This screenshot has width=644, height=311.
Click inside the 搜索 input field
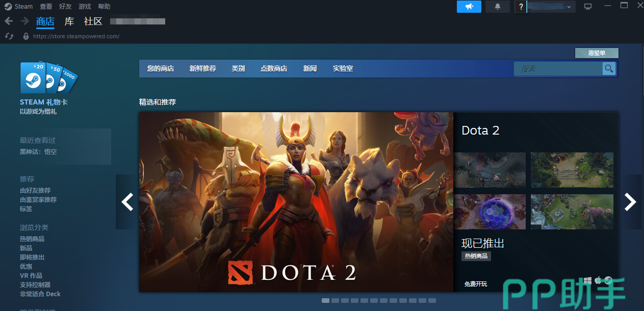click(558, 69)
